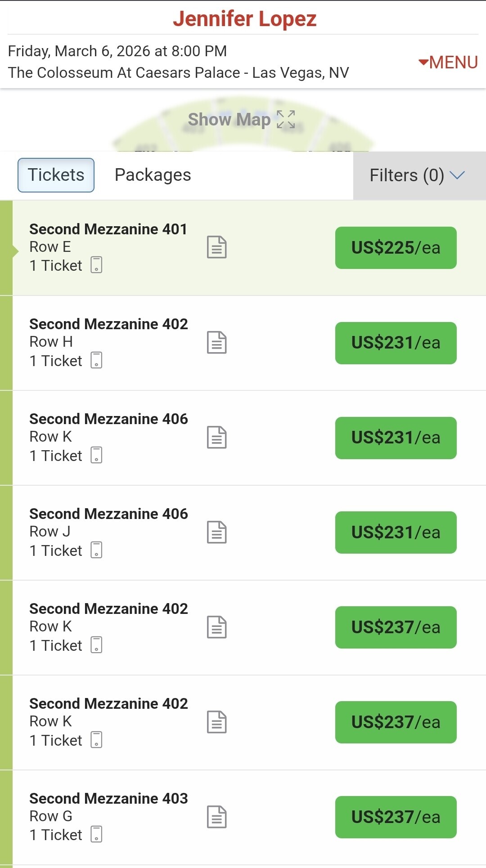Click mobile ticket icon for Mezzanine 402 Row H
The image size is (486, 868).
(96, 360)
